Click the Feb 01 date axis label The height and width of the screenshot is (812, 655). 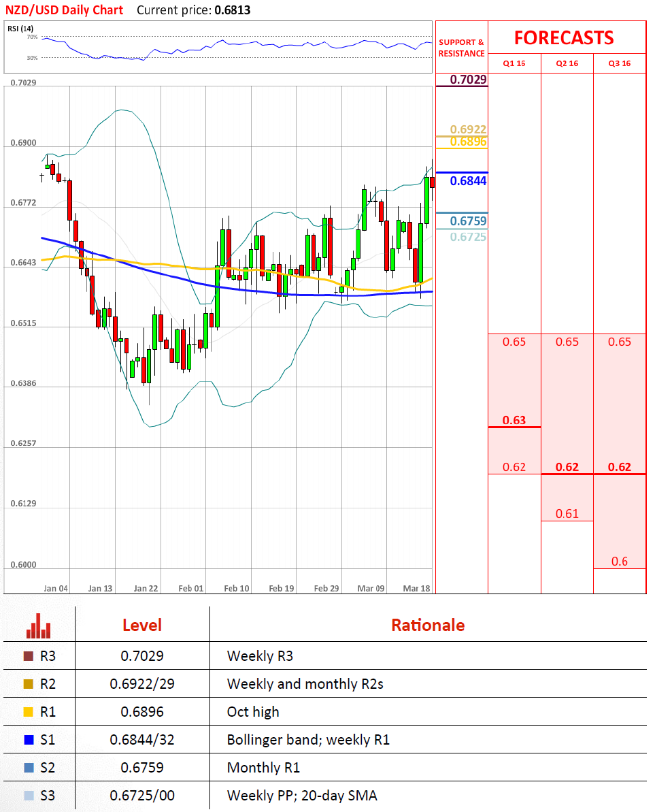click(191, 588)
